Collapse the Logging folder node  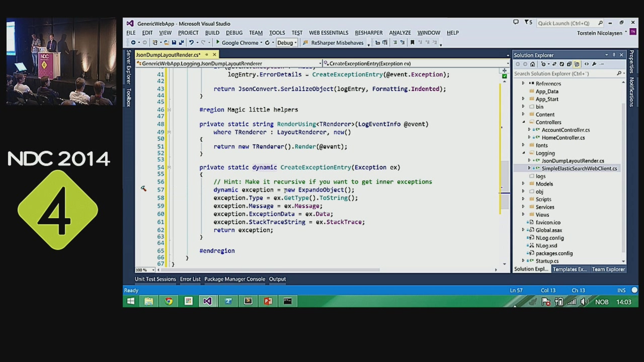(x=523, y=153)
